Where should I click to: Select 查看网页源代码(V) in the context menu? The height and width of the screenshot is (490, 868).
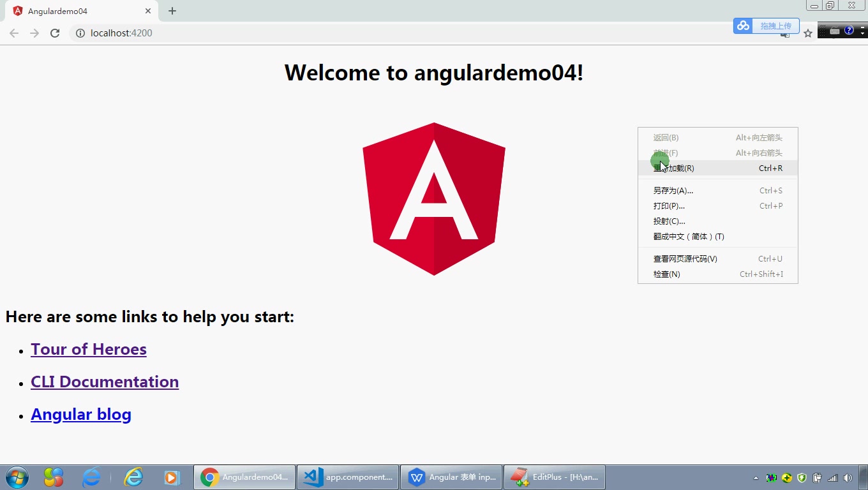tap(718, 259)
